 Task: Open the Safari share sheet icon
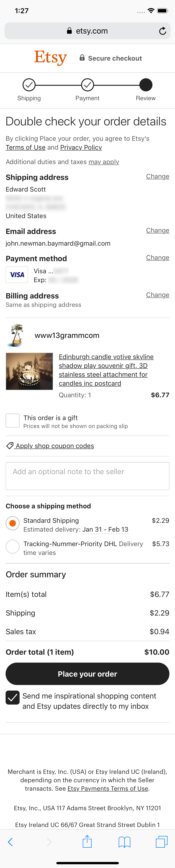point(87,841)
